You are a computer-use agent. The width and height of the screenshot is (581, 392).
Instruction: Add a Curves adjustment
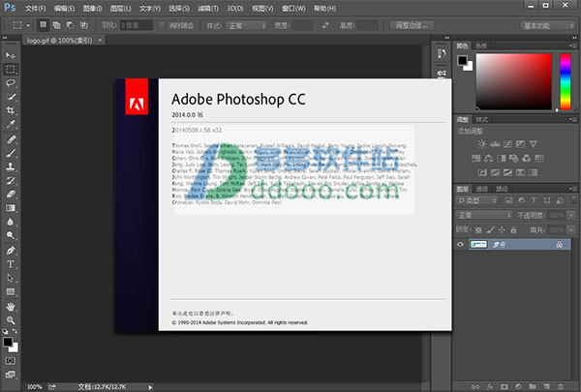click(507, 144)
